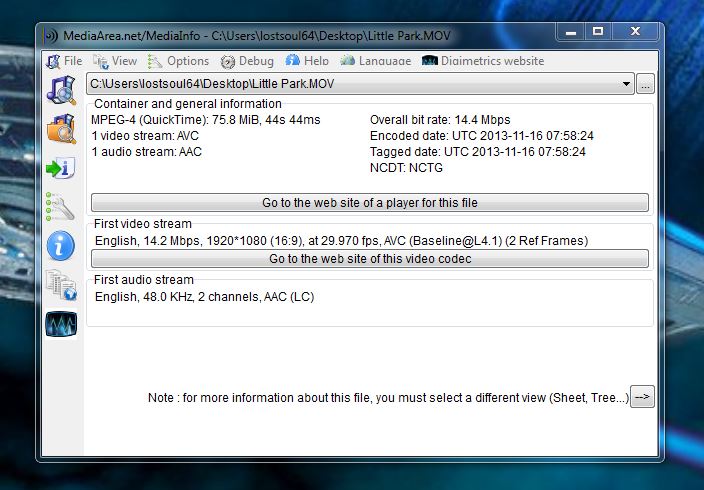Click the 'MPEG-4 (QuickTime): 75.8 MiB, 44s 44ms' text
Screen dimensions: 704x490
coord(206,120)
